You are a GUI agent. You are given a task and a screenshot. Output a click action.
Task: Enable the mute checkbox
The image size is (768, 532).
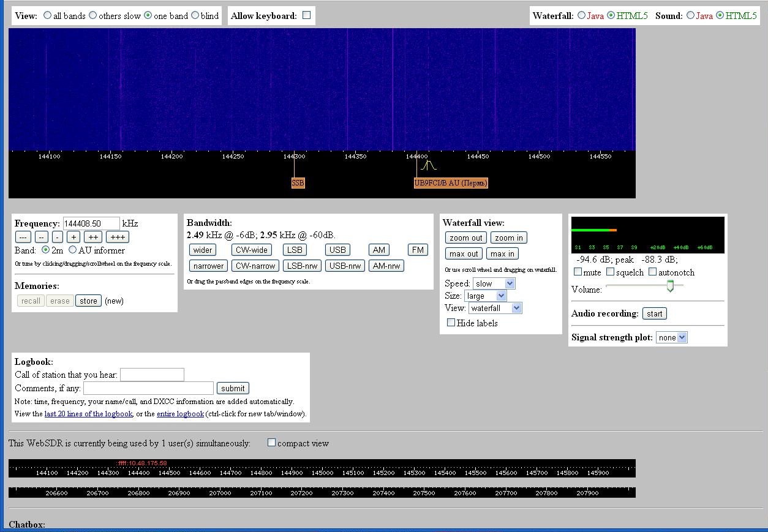(578, 272)
